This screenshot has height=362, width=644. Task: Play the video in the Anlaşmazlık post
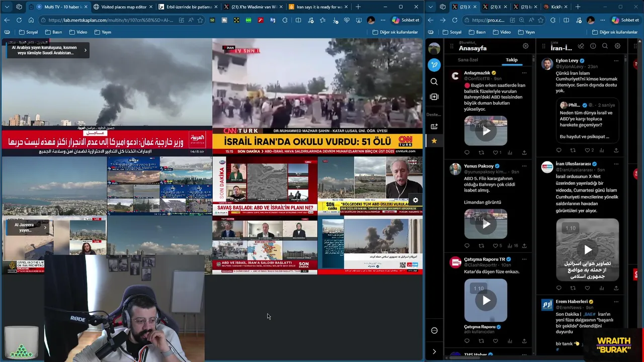[x=486, y=131]
